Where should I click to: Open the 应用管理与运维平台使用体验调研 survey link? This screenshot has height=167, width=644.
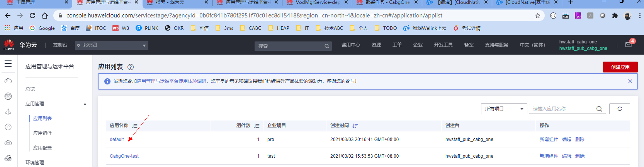pos(172,81)
